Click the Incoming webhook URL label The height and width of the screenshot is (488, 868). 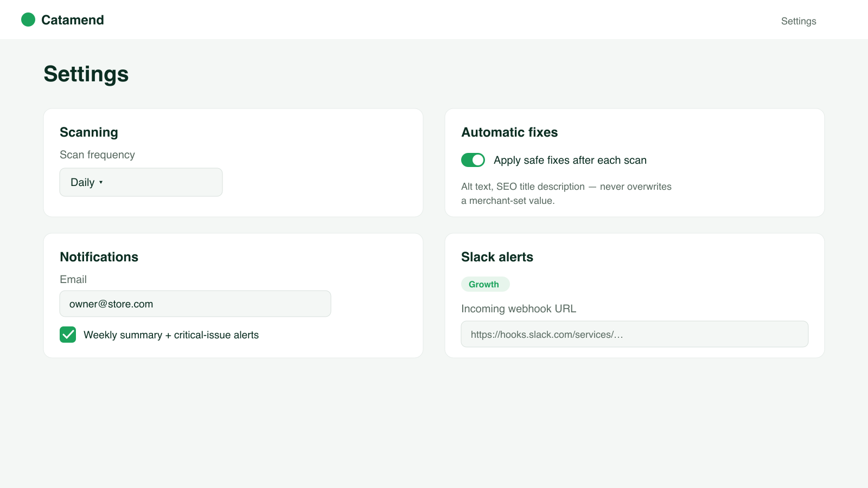(x=519, y=309)
